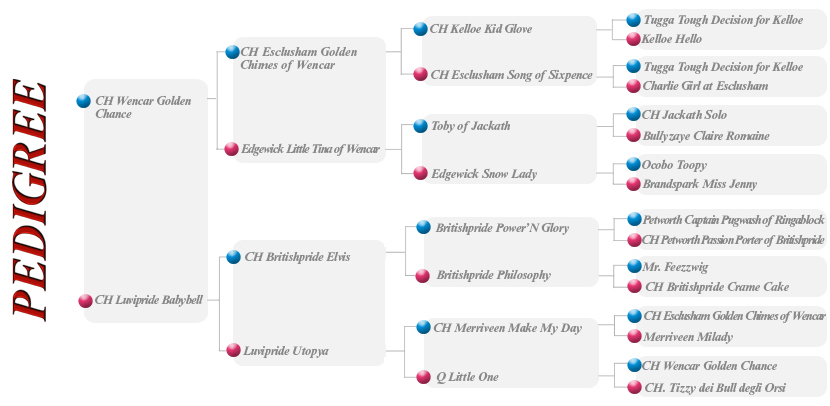
Task: Click CH. Tizzy dei Bull degli Orsi
Action: click(x=715, y=388)
